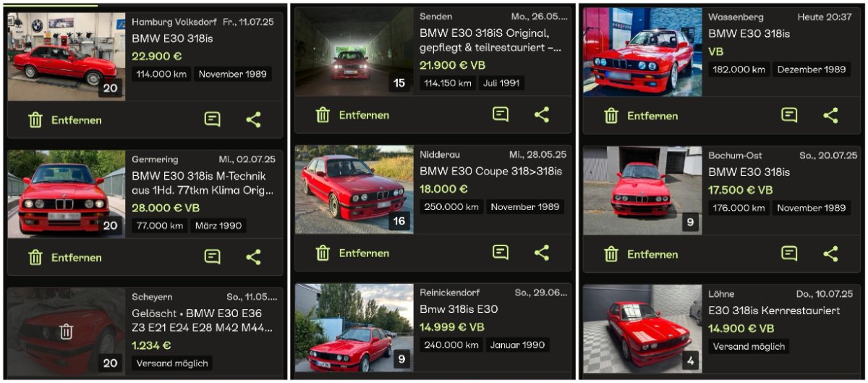Share the Bochum-Ost BMW E30 listing

point(830,254)
